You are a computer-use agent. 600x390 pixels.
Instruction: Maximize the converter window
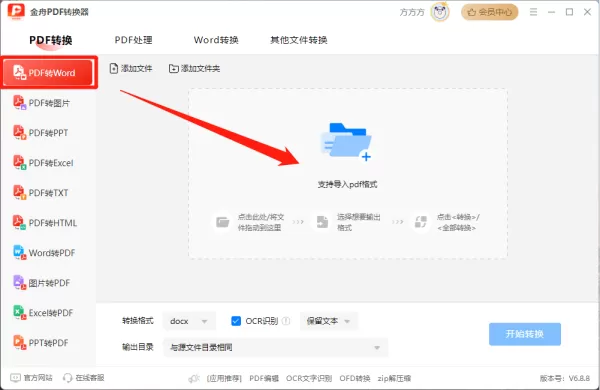569,12
